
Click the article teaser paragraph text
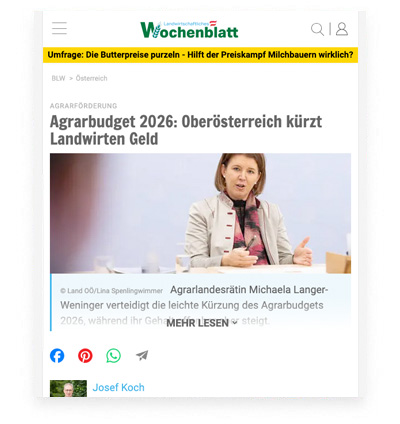point(194,305)
